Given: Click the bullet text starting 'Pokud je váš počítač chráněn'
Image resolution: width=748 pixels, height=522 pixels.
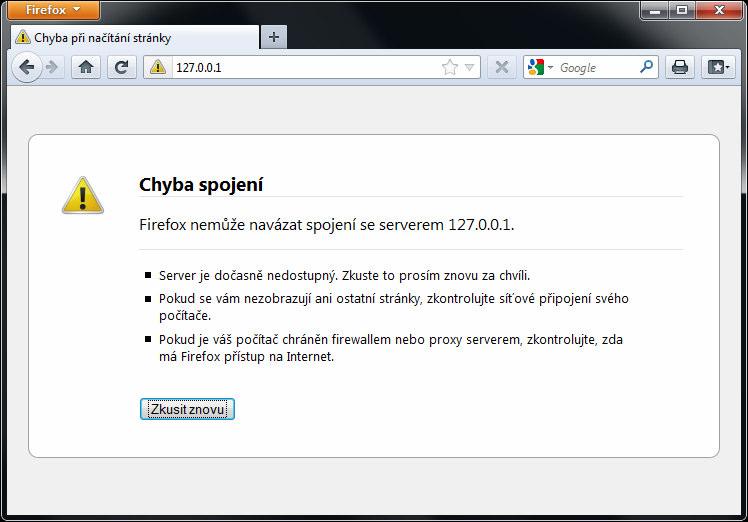Looking at the screenshot, I should point(391,348).
